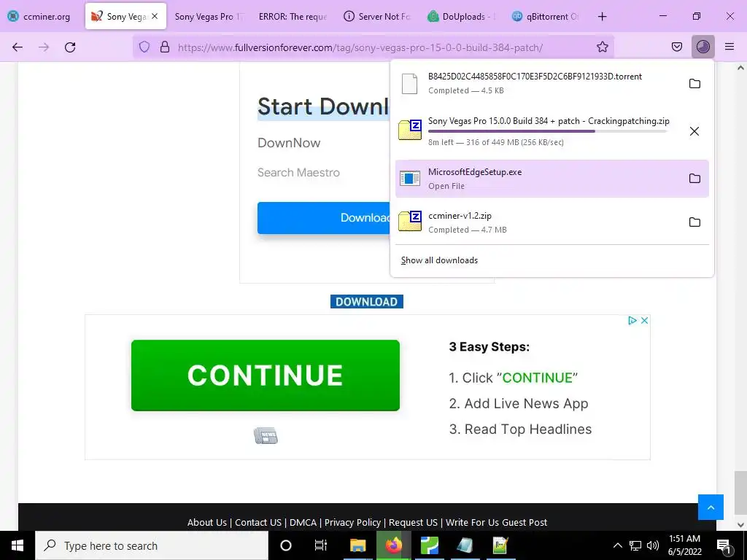Open tracking protection shield icon
The image size is (747, 560).
coord(144,47)
